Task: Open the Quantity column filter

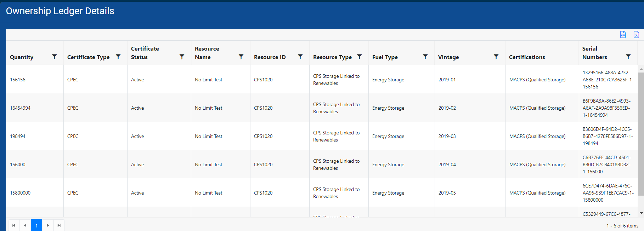Action: 54,57
